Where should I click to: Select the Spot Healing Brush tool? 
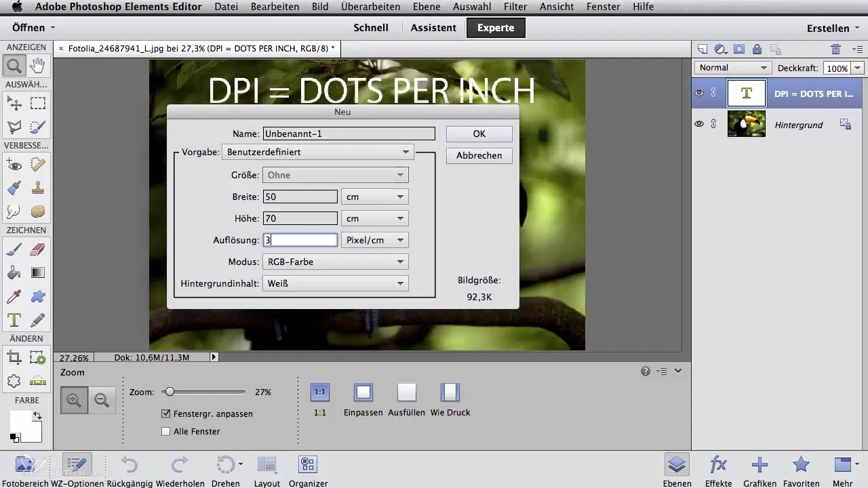click(x=38, y=165)
